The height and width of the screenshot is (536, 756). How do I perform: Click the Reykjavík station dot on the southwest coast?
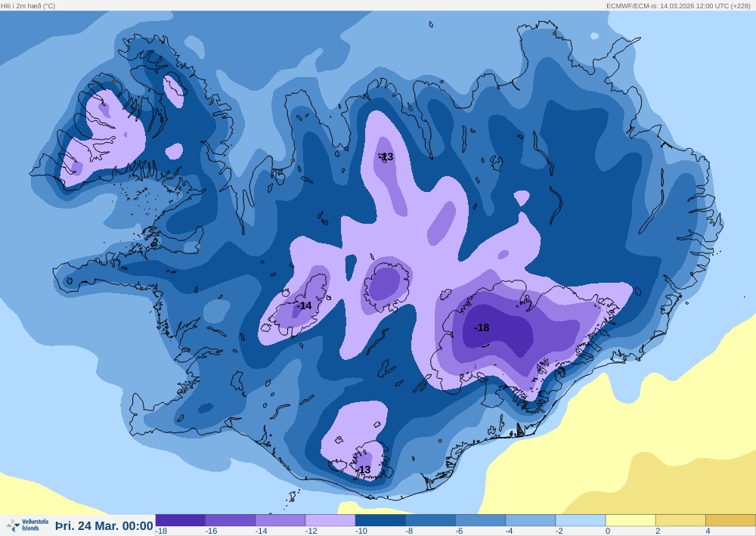click(187, 389)
